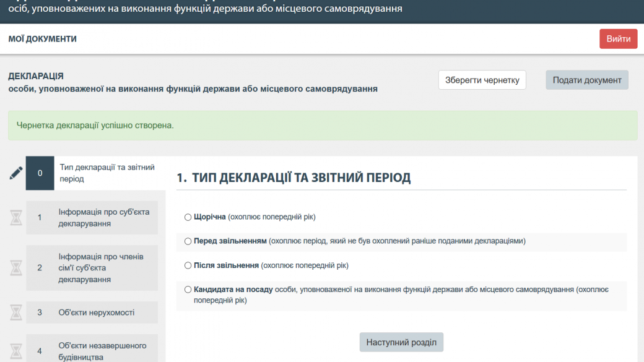Pick the Кандидата на посаду option
Viewport: 644px width, 362px height.
click(188, 290)
